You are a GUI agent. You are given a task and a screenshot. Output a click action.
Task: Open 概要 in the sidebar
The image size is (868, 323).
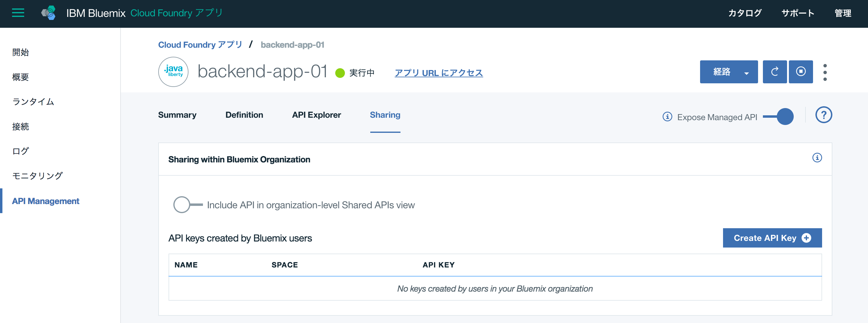(21, 77)
